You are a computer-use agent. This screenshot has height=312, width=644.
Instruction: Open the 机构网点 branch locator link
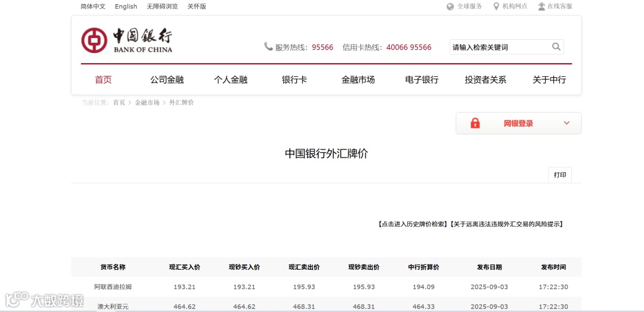point(515,7)
